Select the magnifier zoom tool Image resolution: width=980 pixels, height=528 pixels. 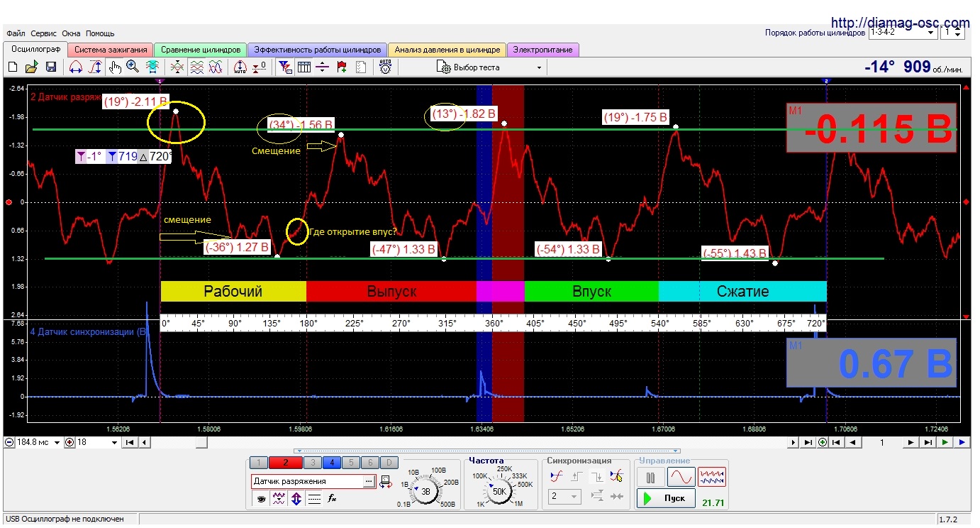coord(133,67)
